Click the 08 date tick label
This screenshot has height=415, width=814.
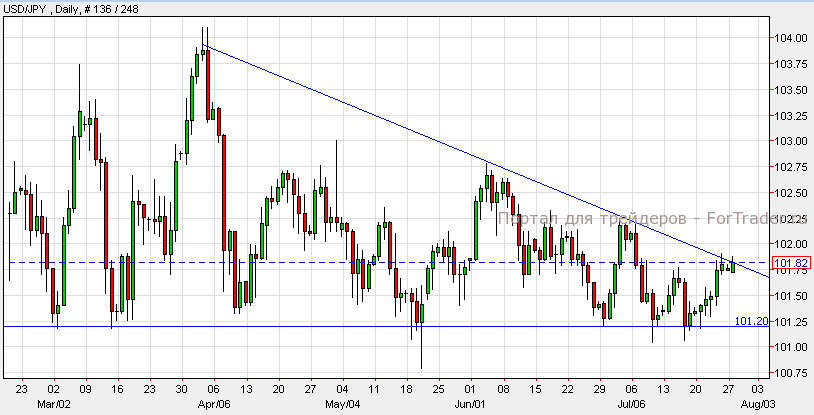tap(503, 390)
